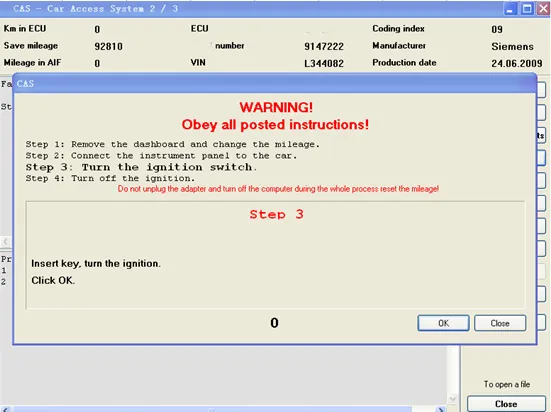Viewport: 551px width, 412px height.
Task: Select the Production date 24.06.2009
Action: click(517, 63)
